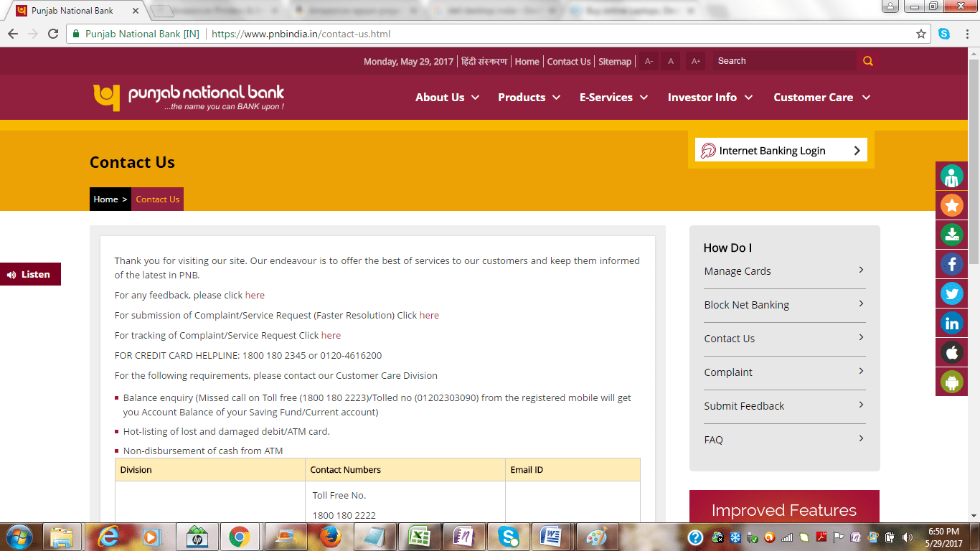Open the Twitter sidebar icon

pos(952,293)
